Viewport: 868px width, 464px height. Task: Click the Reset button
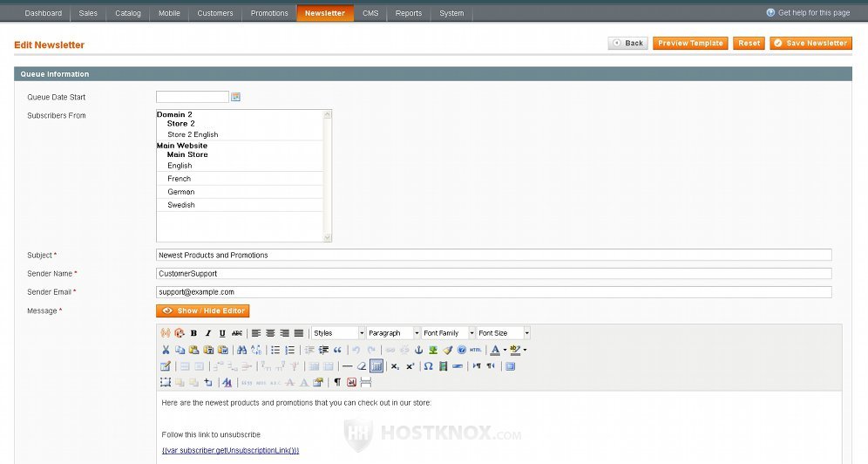(749, 44)
